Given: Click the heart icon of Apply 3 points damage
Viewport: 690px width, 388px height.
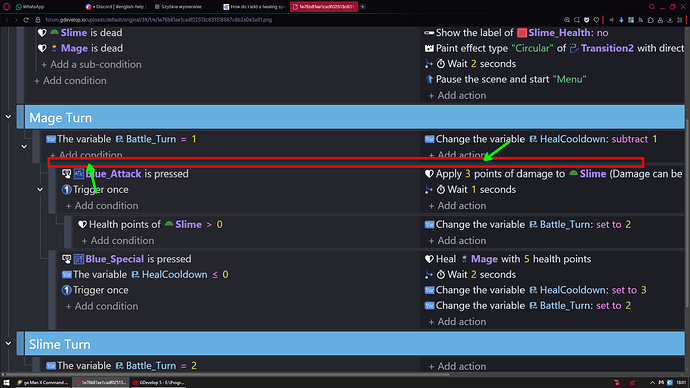Looking at the screenshot, I should tap(429, 174).
